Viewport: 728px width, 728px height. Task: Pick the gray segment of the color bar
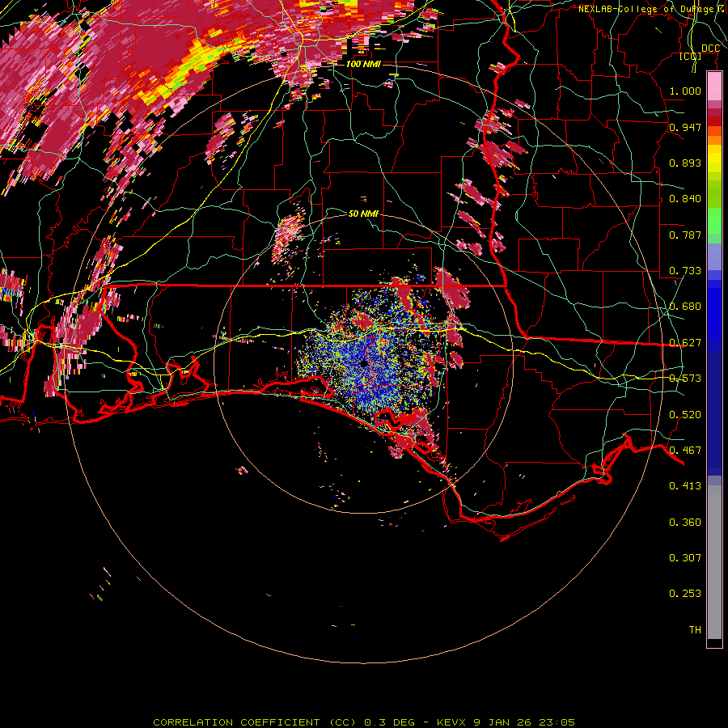[x=714, y=562]
